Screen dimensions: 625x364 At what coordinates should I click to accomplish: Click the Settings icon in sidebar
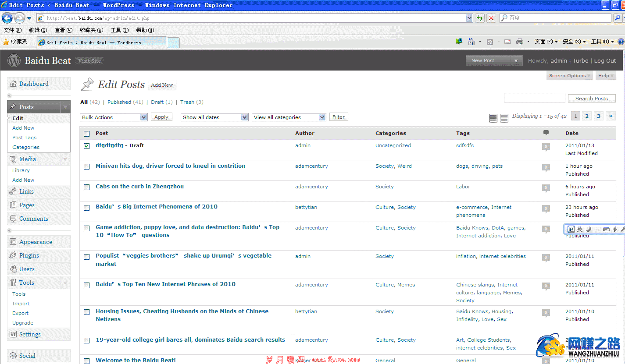click(13, 334)
